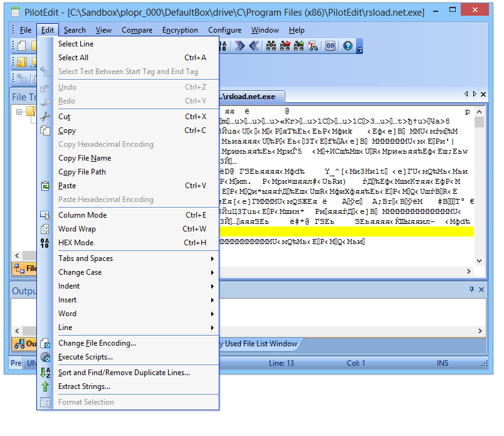Click the HEX Mode 0A10 menu icon

[x=45, y=243]
